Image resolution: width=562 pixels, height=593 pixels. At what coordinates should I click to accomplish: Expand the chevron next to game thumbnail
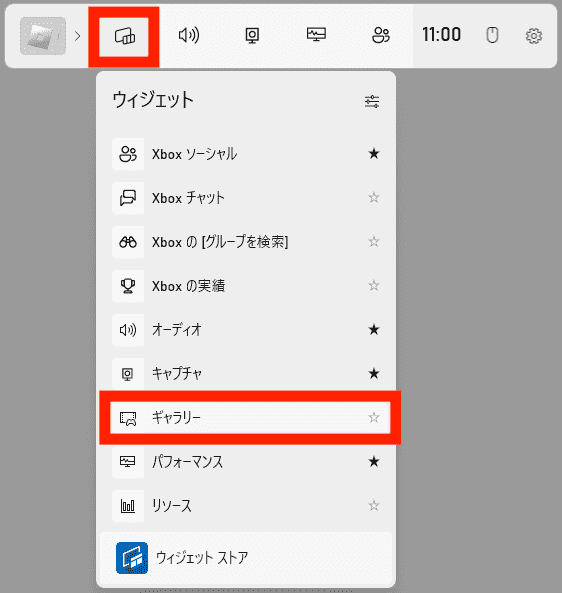[x=78, y=36]
